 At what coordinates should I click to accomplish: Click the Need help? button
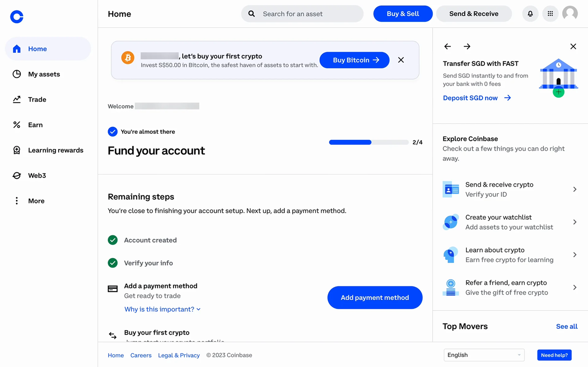(554, 355)
